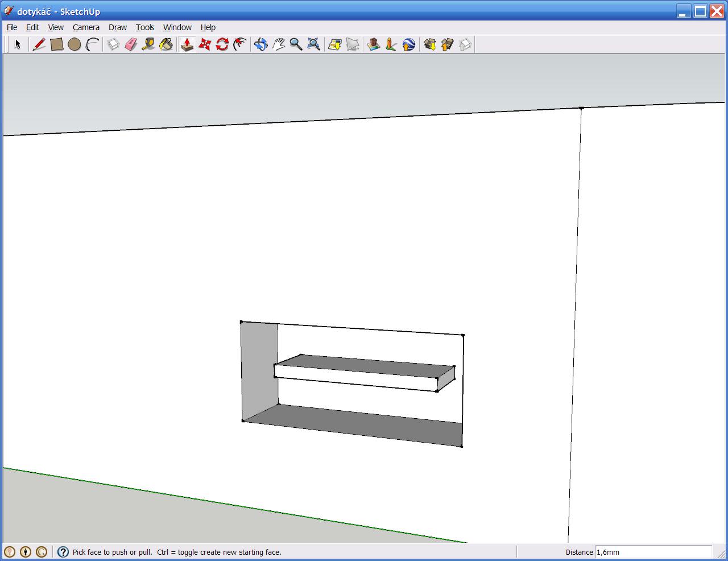Choose the Pan hand tool

pos(278,44)
